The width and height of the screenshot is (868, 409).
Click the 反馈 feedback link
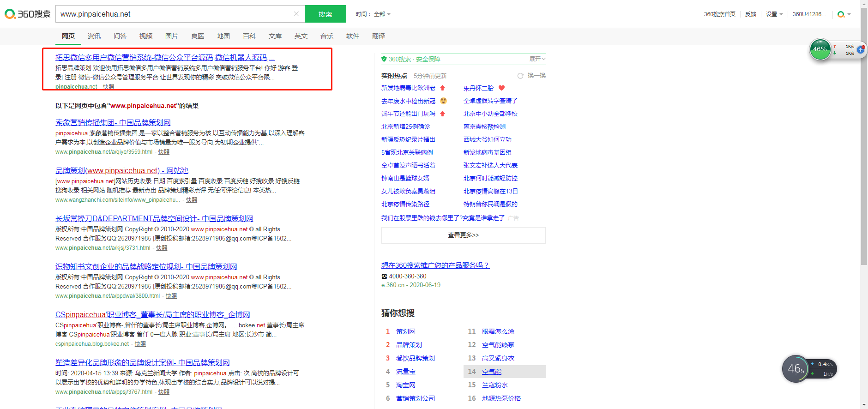[751, 14]
